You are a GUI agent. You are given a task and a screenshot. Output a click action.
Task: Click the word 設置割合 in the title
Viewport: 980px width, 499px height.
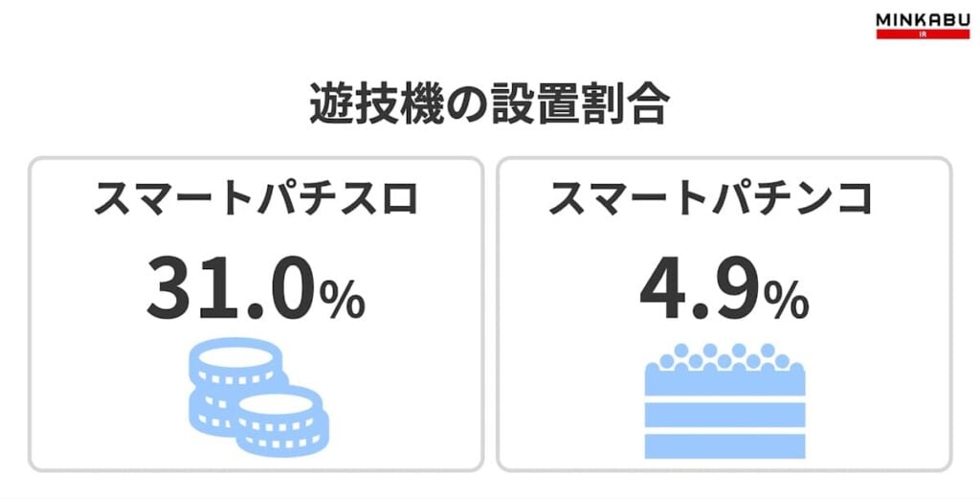click(577, 105)
